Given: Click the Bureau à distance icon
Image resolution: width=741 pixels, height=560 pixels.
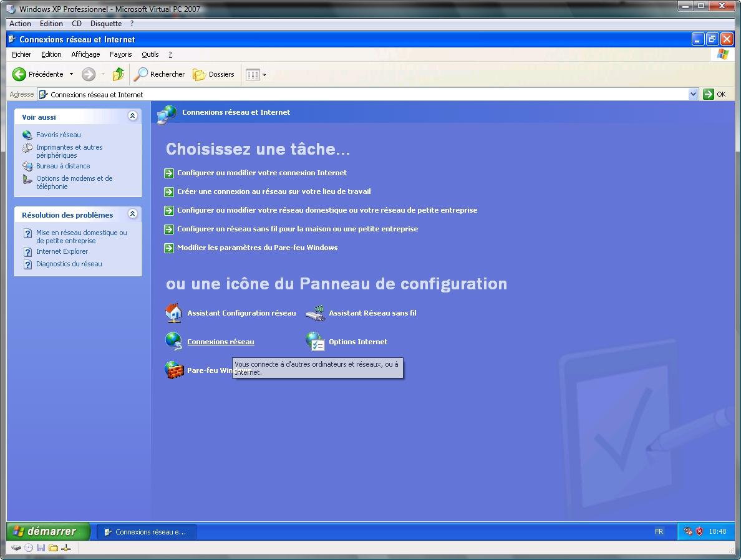Looking at the screenshot, I should click(x=27, y=166).
